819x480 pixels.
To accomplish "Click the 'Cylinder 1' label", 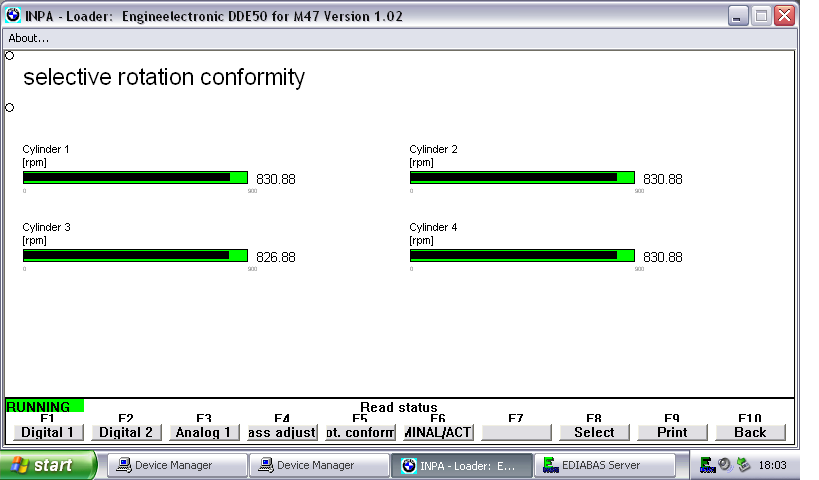I will coord(45,149).
